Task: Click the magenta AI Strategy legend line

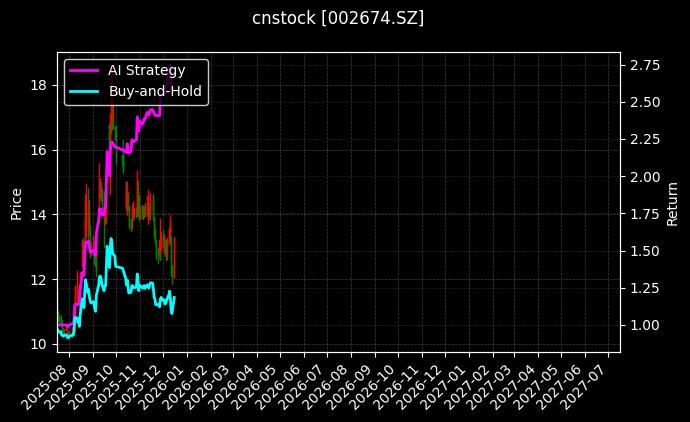Action: tap(84, 70)
